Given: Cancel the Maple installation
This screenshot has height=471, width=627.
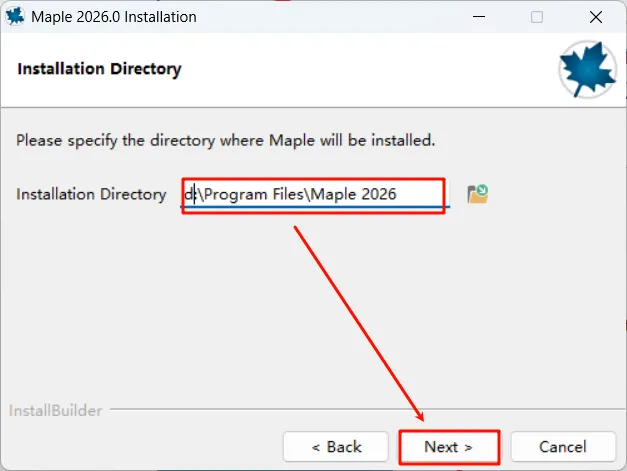Looking at the screenshot, I should [563, 447].
